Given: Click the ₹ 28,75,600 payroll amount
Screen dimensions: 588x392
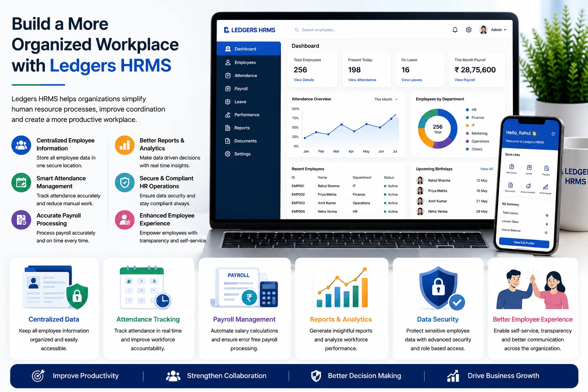Looking at the screenshot, I should [475, 70].
